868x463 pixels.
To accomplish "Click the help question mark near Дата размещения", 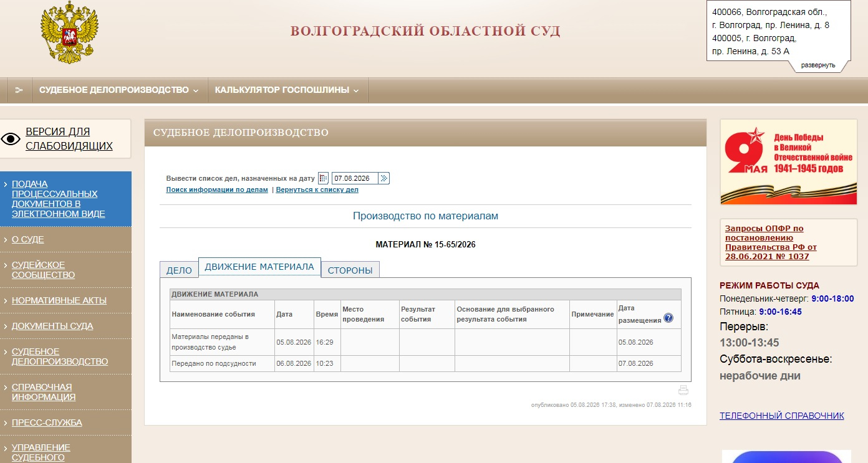I will tap(668, 318).
